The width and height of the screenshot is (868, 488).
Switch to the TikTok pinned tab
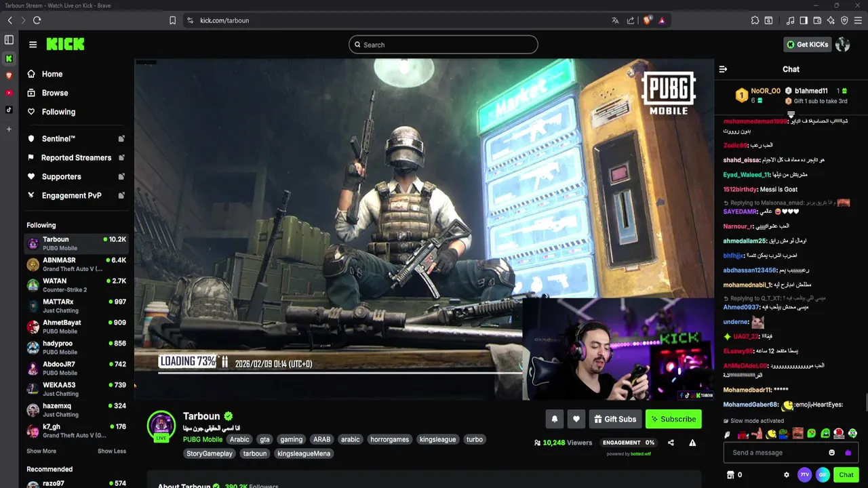(9, 110)
